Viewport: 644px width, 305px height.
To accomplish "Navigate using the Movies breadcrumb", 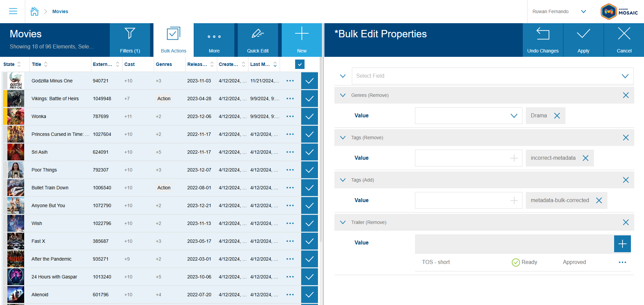I will tap(60, 11).
